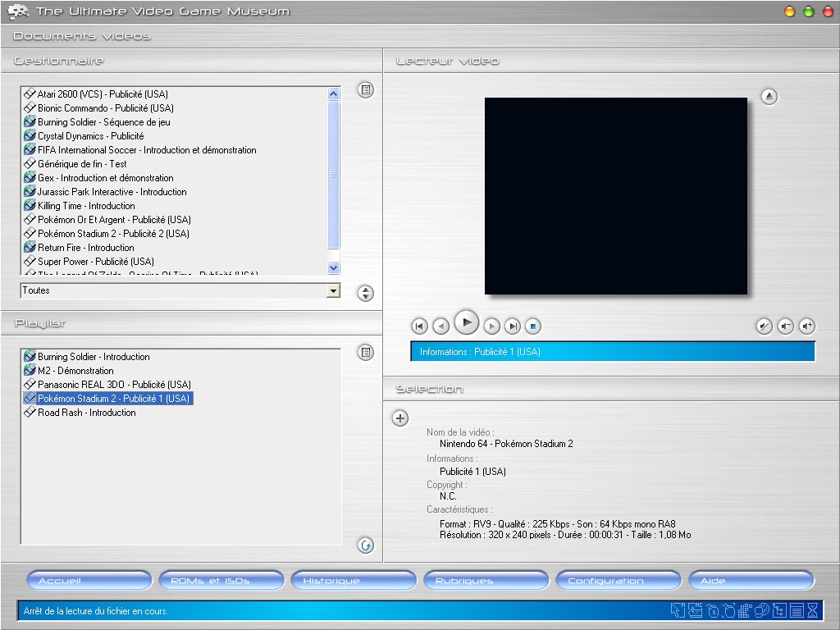Stop the video playback

tap(533, 326)
